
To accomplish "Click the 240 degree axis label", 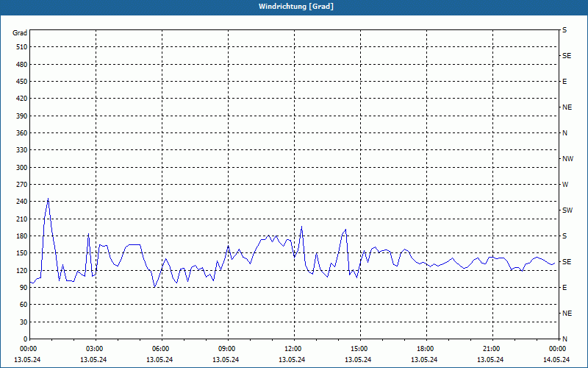I will coord(22,202).
